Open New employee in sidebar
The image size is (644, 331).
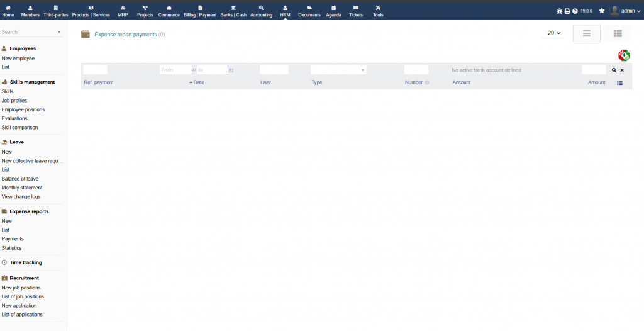[18, 59]
